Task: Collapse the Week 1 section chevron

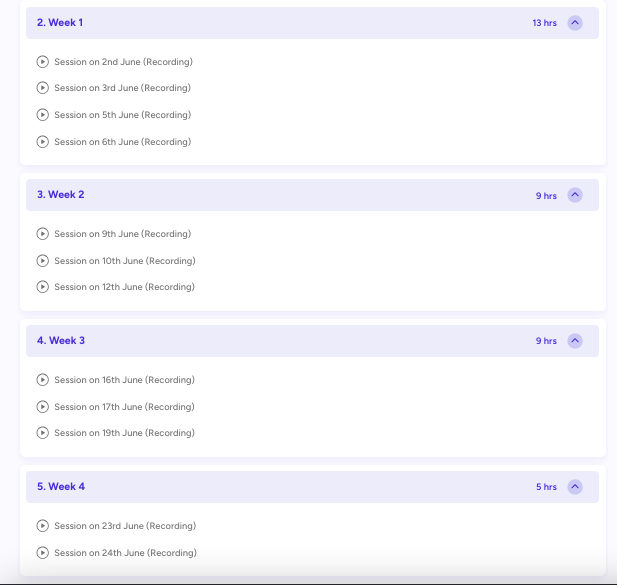Action: point(575,23)
